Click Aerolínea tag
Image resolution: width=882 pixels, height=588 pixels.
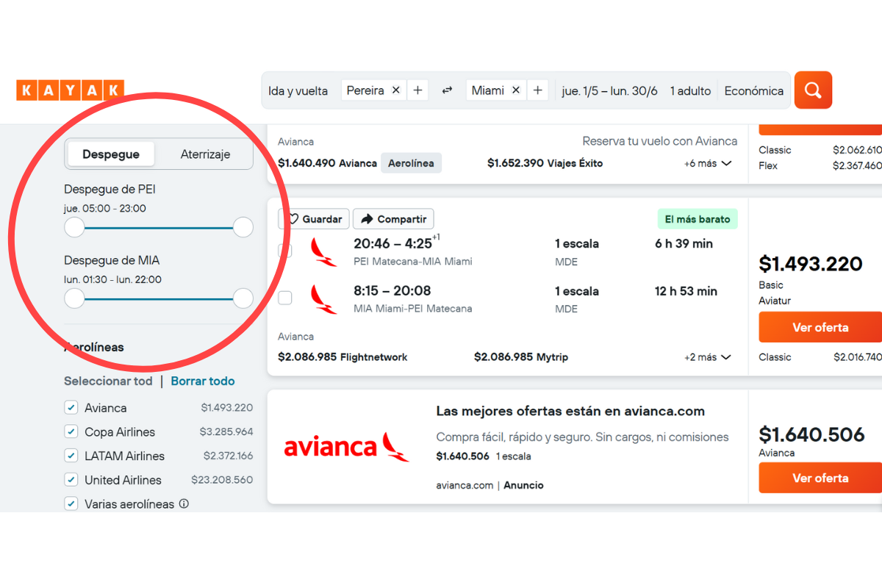411,163
